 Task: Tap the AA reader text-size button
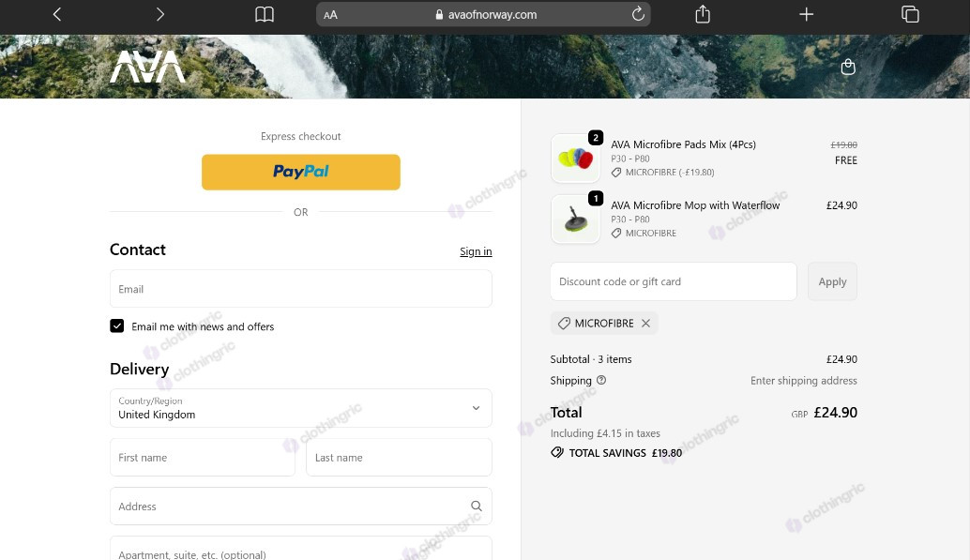(x=330, y=15)
